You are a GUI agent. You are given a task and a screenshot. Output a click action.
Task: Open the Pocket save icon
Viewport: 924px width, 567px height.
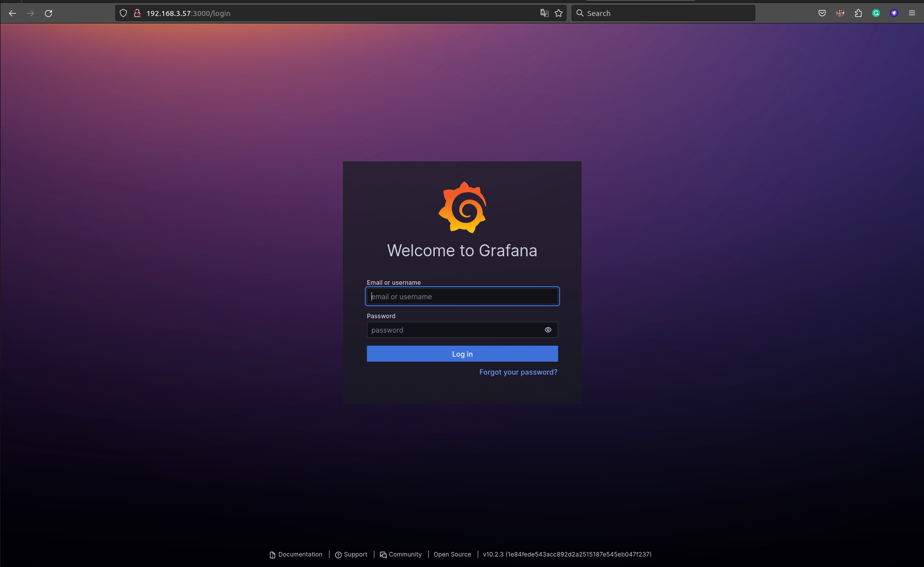pos(822,13)
